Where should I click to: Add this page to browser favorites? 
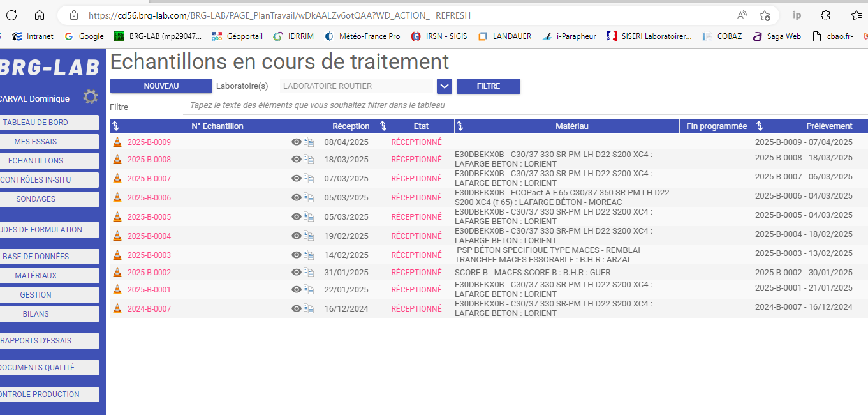(765, 15)
